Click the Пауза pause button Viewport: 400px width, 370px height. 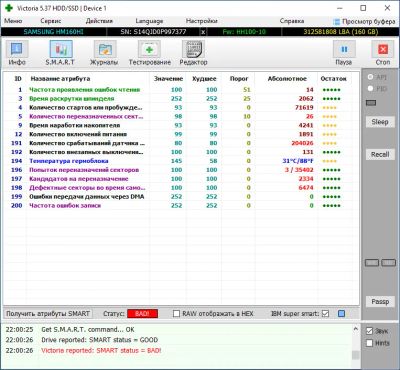coord(344,53)
